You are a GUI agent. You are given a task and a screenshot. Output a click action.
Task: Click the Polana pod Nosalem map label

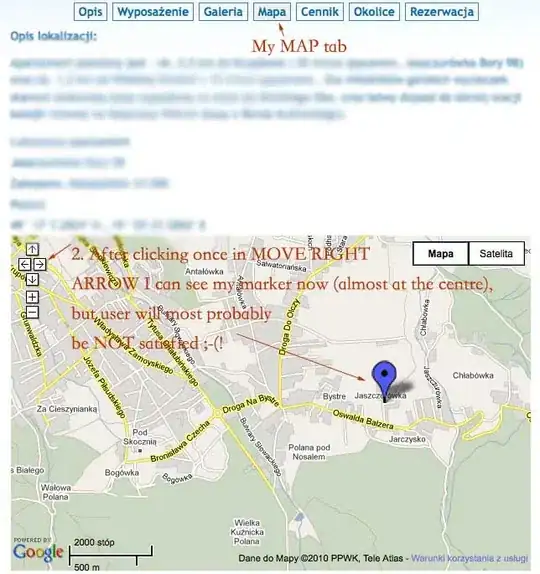tap(309, 452)
